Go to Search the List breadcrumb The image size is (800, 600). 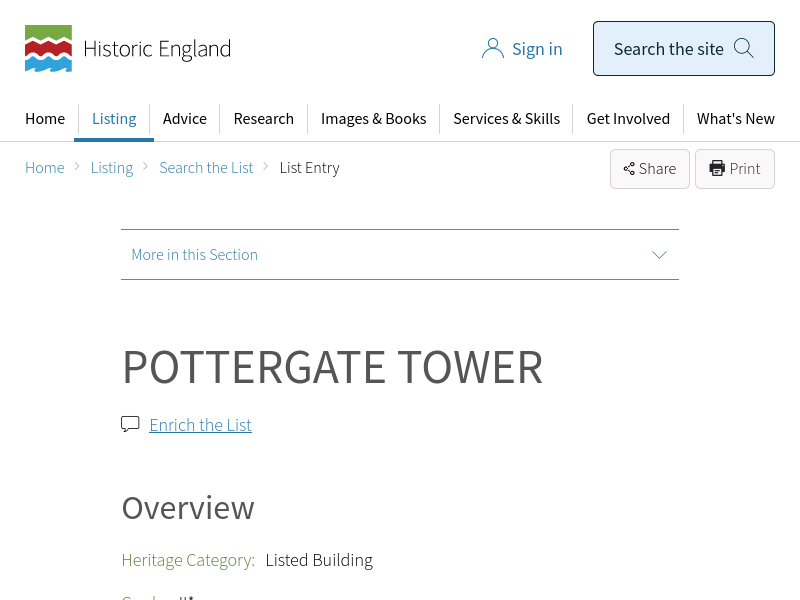point(206,168)
